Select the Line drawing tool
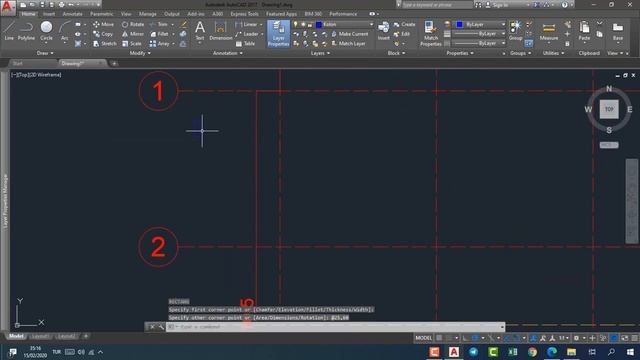This screenshot has height=360, width=640. pyautogui.click(x=9, y=31)
